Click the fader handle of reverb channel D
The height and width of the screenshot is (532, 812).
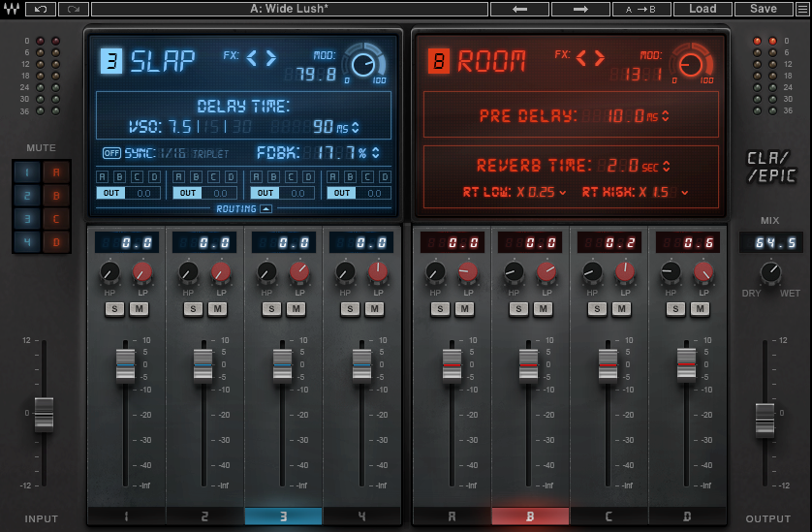point(687,365)
